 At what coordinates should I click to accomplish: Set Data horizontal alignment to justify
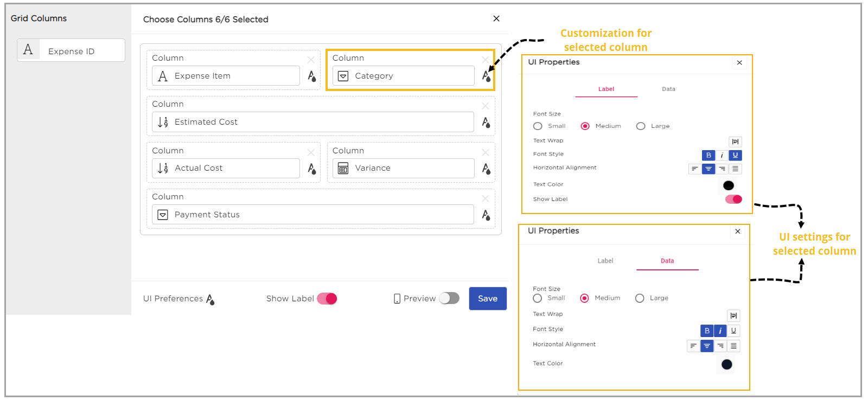click(733, 346)
